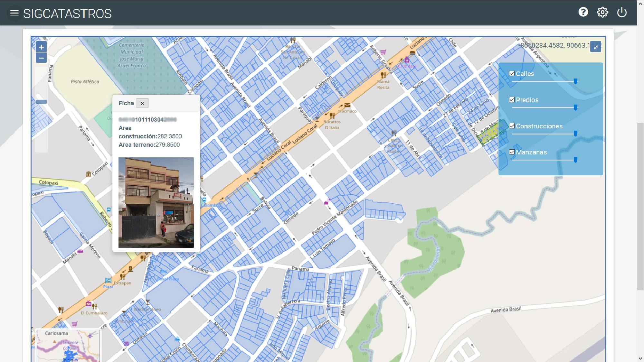Click the power logout icon
The image size is (644, 362).
(622, 13)
